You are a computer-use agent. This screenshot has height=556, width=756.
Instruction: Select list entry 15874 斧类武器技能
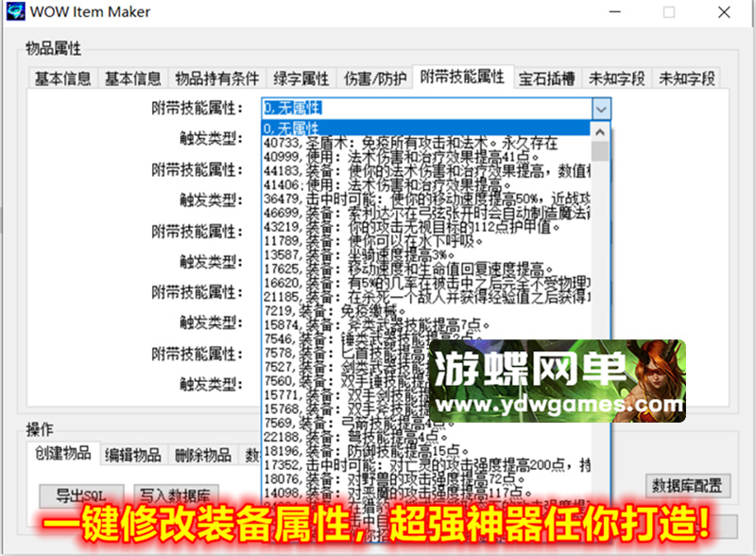(x=426, y=325)
